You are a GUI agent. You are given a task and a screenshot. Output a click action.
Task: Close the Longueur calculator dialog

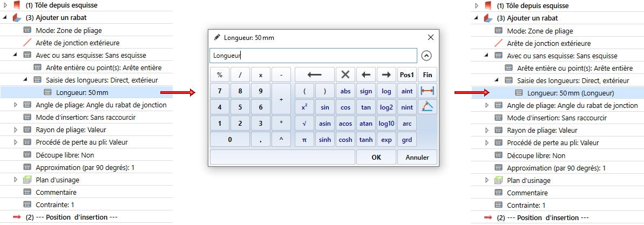[x=431, y=37]
